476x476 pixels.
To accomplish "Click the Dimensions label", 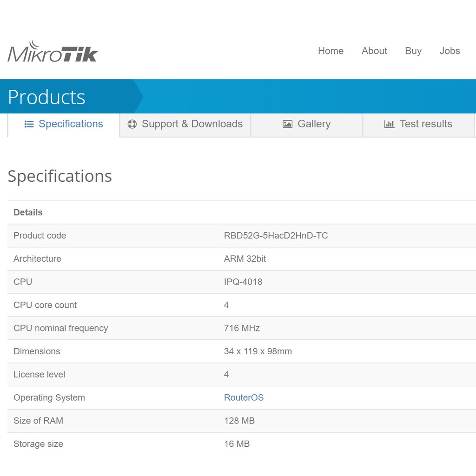I will tap(37, 351).
